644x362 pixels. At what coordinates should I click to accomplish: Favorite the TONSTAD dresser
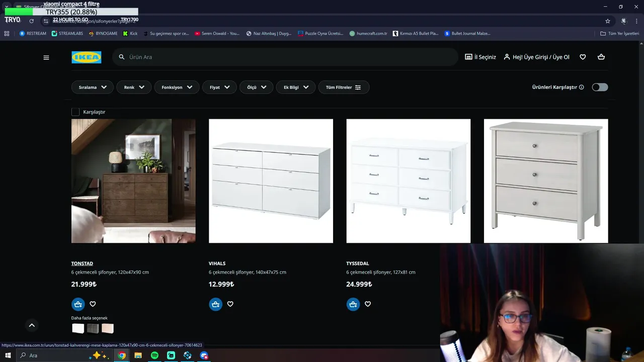click(93, 304)
